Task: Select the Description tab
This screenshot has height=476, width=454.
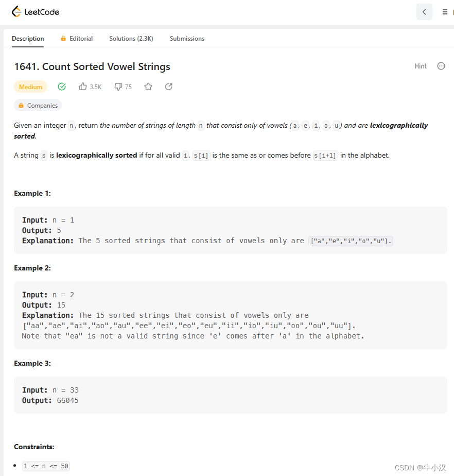Action: pos(28,38)
